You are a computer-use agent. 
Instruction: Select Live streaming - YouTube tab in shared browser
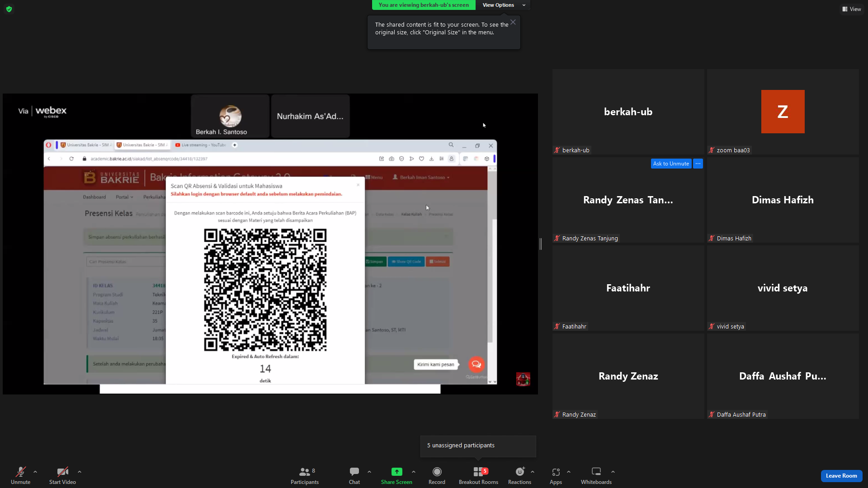click(200, 145)
